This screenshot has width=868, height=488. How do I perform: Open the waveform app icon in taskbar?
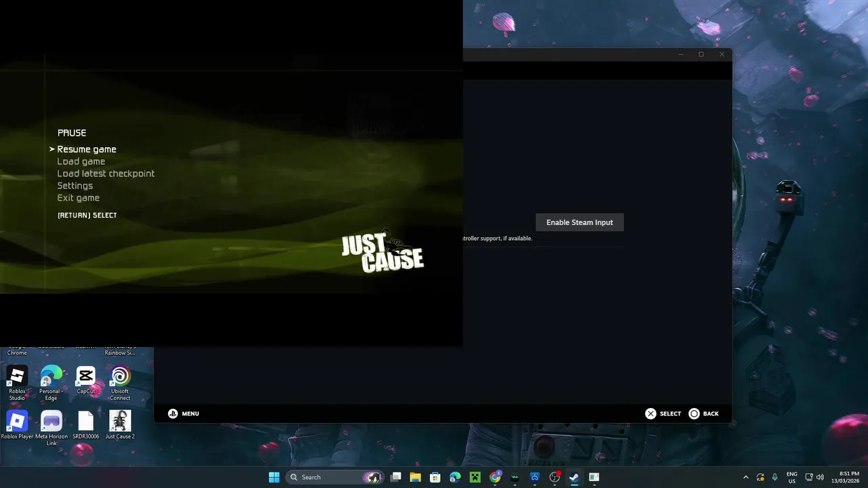tap(515, 477)
